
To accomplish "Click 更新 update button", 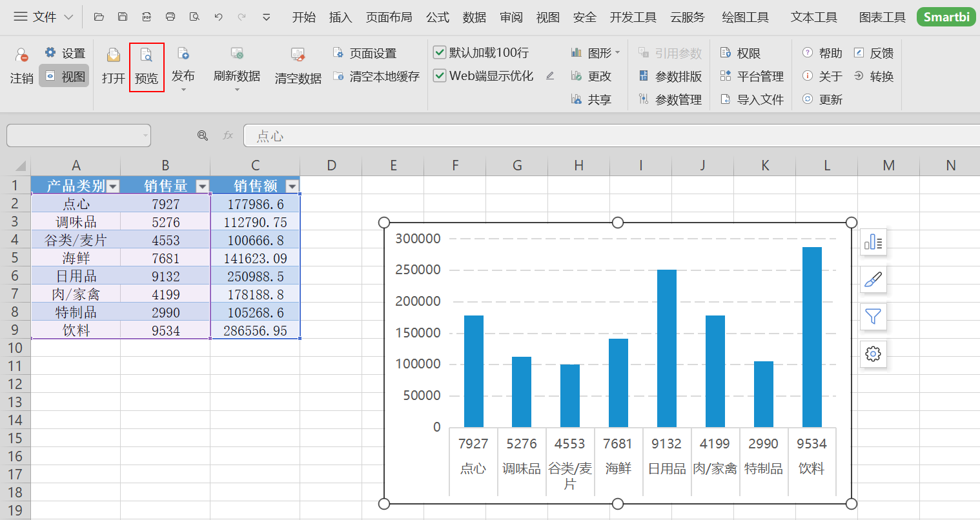I will [x=822, y=99].
